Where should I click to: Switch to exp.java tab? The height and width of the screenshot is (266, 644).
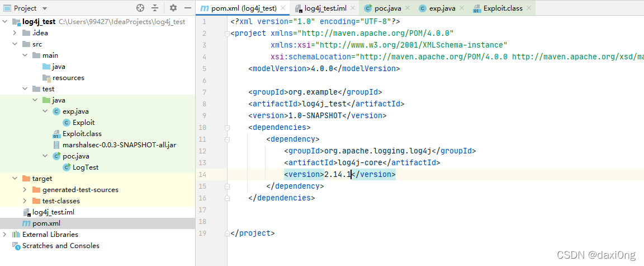pyautogui.click(x=442, y=8)
